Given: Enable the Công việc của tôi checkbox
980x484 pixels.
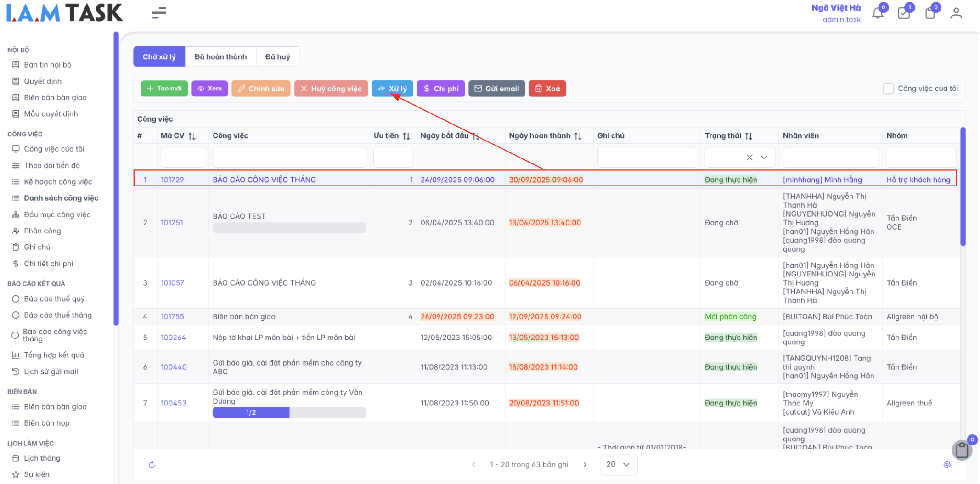Looking at the screenshot, I should (x=888, y=89).
